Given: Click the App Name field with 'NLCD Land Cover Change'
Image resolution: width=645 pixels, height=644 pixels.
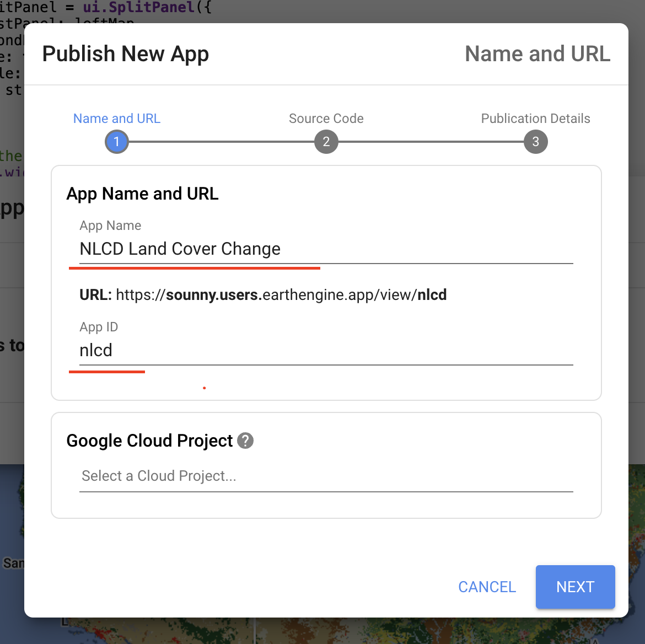Looking at the screenshot, I should click(x=326, y=249).
